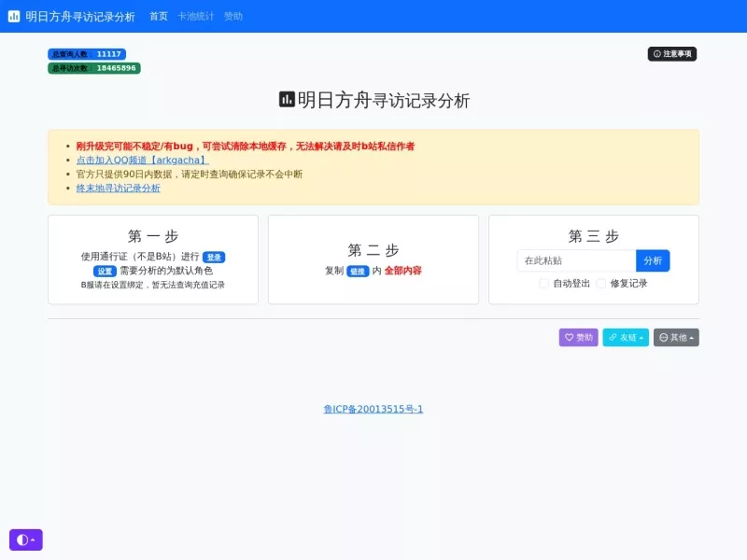This screenshot has width=747, height=560.
Task: Open the 鲁ICP备20013515号-1 link
Action: pos(373,409)
